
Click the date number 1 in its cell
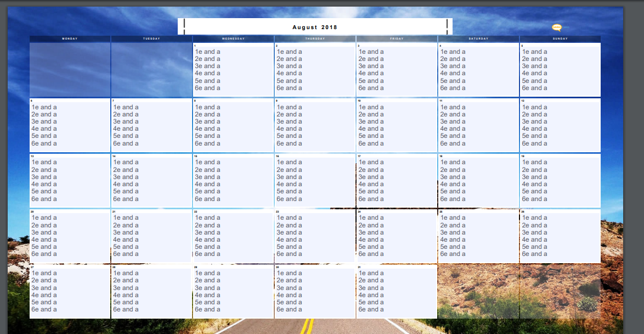pos(194,44)
